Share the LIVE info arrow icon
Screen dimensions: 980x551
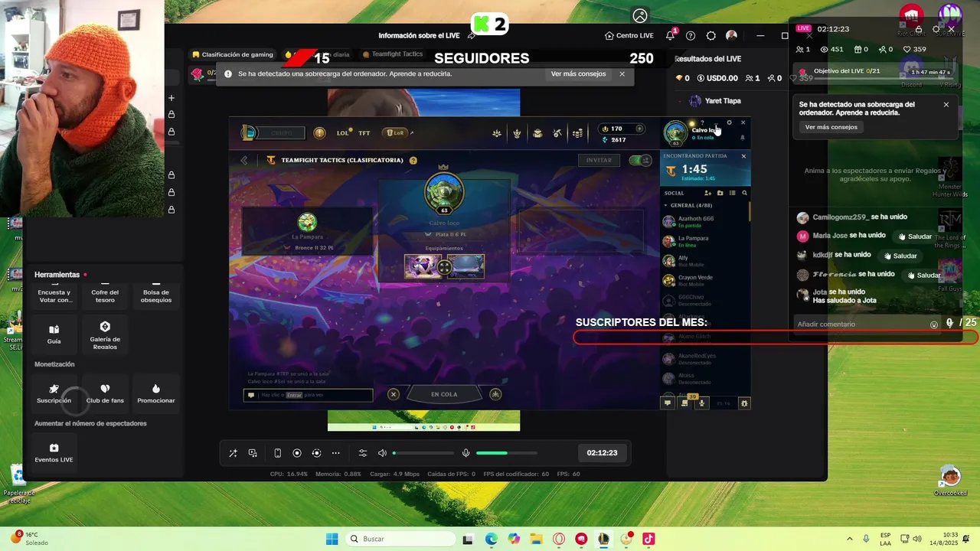(472, 36)
